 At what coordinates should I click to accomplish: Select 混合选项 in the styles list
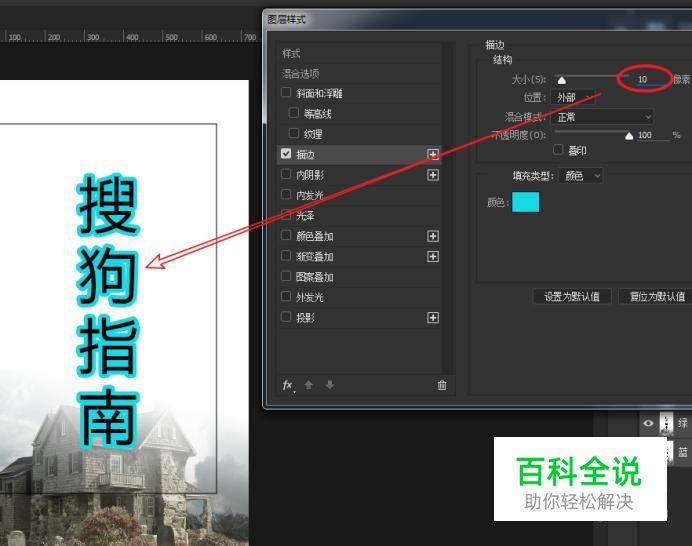(301, 74)
